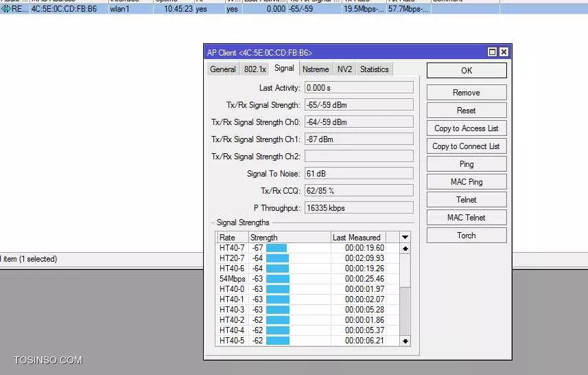Click the Signal To Noise field
The width and height of the screenshot is (588, 375).
coord(359,174)
